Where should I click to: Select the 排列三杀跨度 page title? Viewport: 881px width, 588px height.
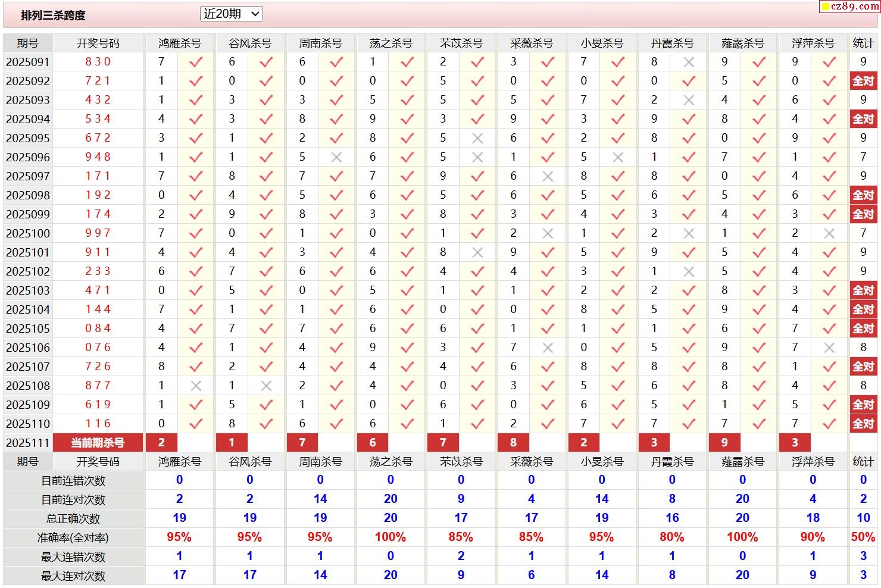[x=54, y=15]
